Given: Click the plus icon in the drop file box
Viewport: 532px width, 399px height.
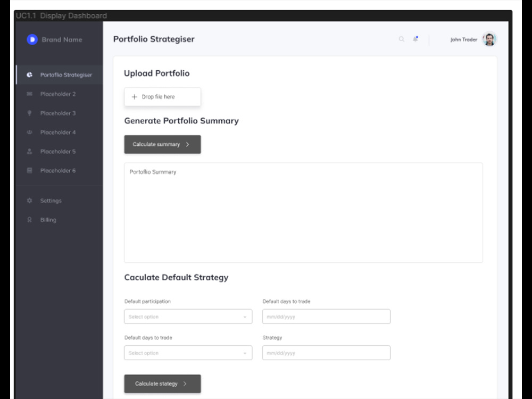Looking at the screenshot, I should pos(135,97).
